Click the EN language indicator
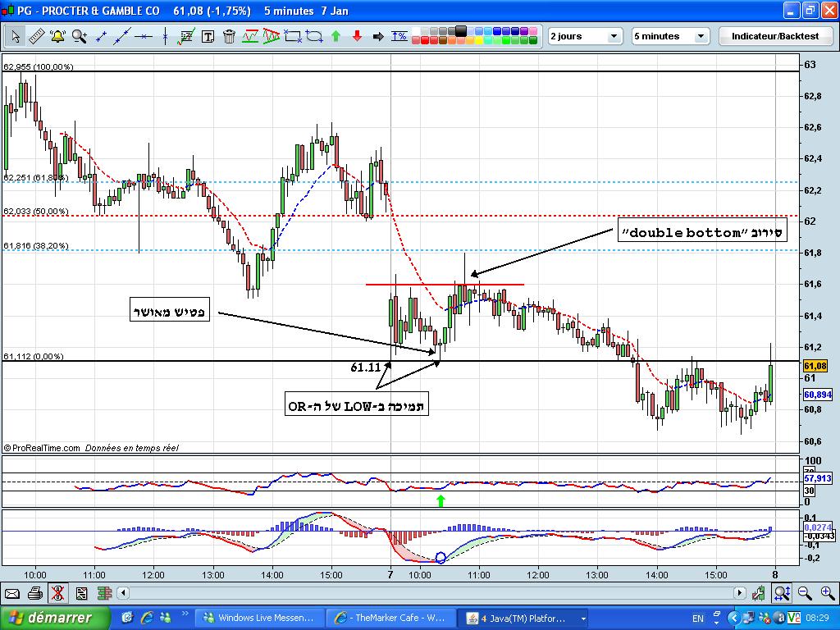 pyautogui.click(x=697, y=619)
